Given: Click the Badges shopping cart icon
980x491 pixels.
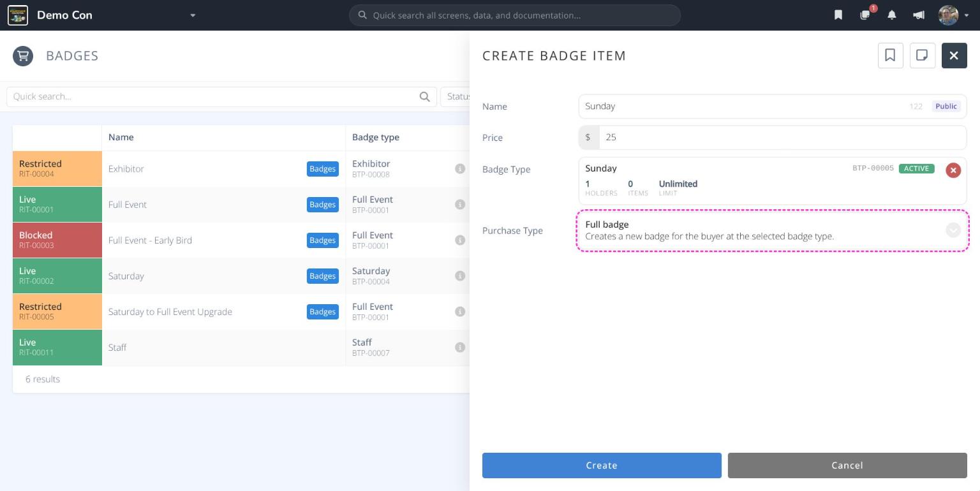Looking at the screenshot, I should pyautogui.click(x=23, y=56).
